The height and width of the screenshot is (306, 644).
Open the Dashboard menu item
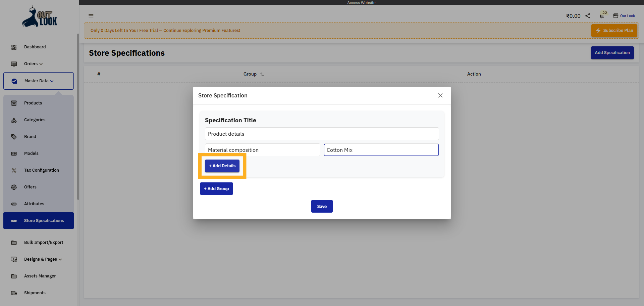coord(35,47)
